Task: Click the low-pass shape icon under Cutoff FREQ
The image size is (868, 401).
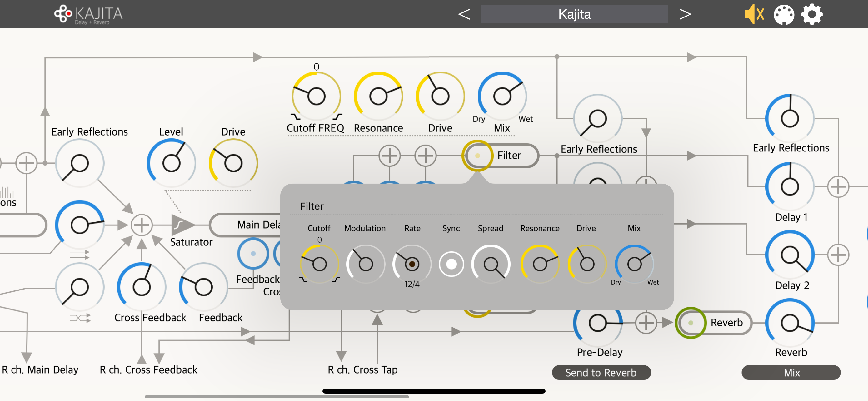Action: coord(295,117)
